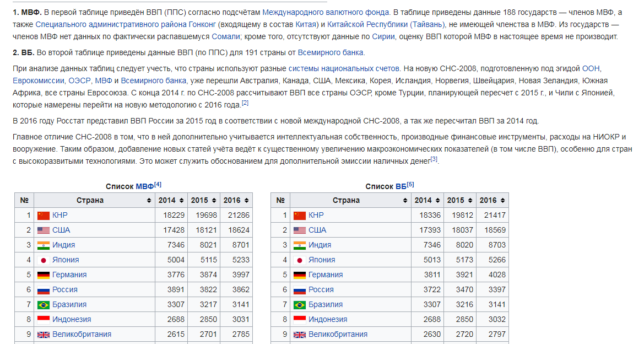Open системы национальных счетов link

click(x=344, y=69)
